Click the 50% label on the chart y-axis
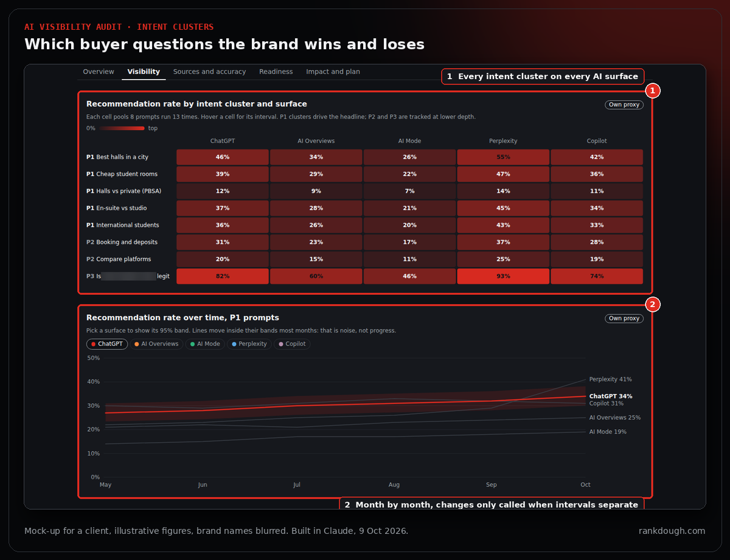 coord(93,358)
